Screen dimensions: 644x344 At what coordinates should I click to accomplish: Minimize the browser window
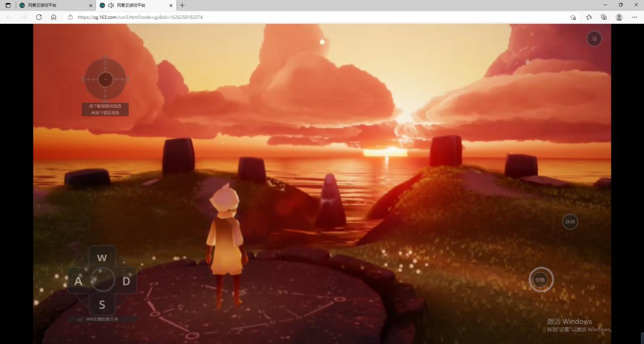click(605, 5)
